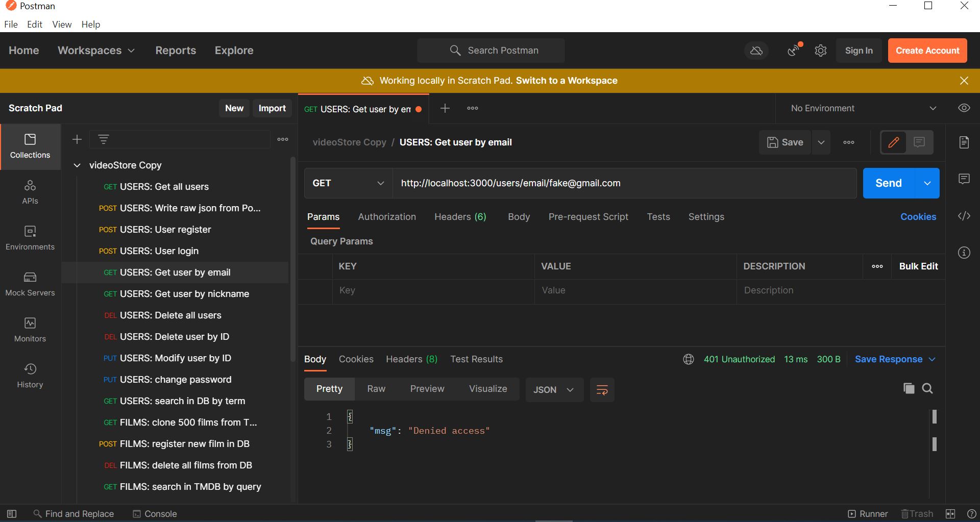This screenshot has height=522, width=980.
Task: Switch to comment mode next to the pencil icon
Action: pos(919,142)
